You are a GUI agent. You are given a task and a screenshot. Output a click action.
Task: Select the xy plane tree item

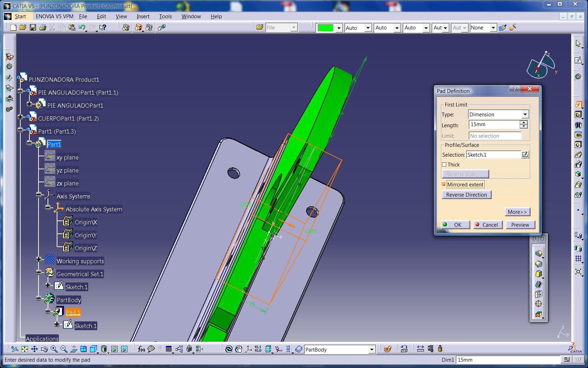[68, 157]
